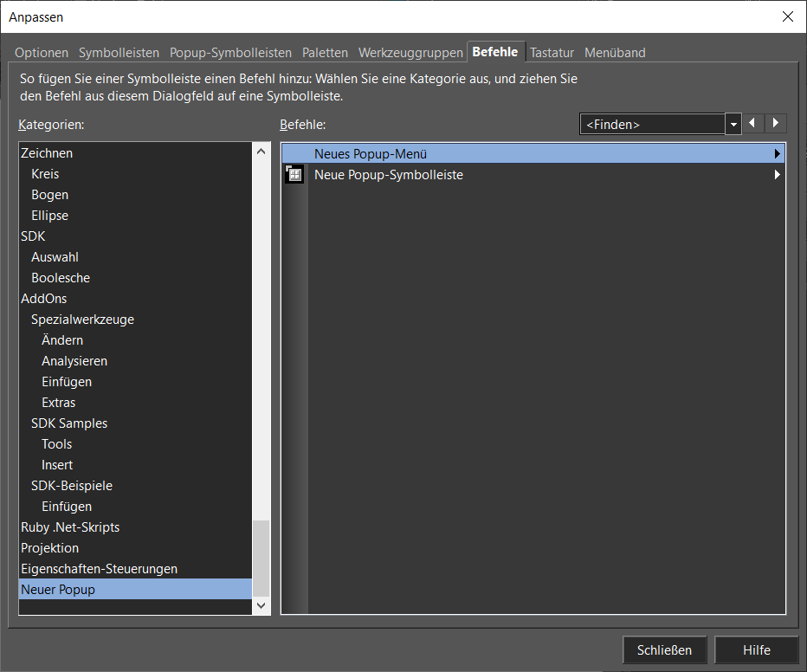807x672 pixels.
Task: Expand the Neue Popup-Symbolleiste submenu arrow
Action: pyautogui.click(x=778, y=174)
